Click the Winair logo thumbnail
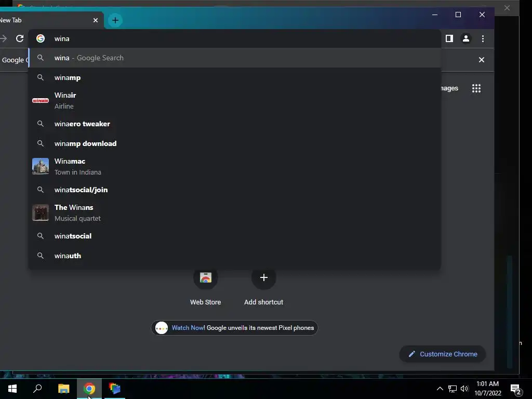The height and width of the screenshot is (399, 532). point(41,101)
